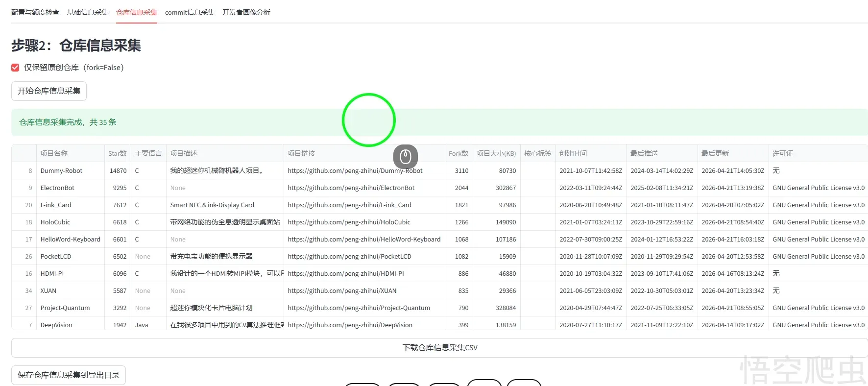Click the mouse icon overlay

coord(406,157)
